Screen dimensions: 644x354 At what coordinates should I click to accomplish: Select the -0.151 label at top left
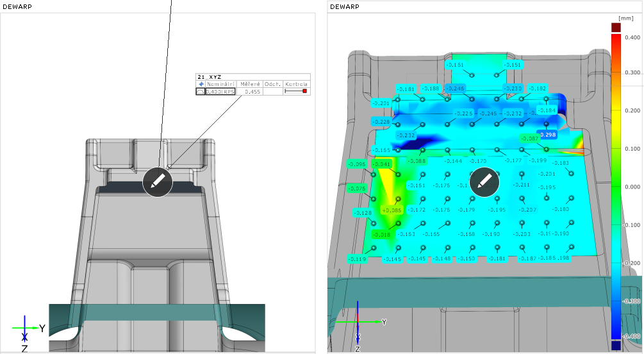[456, 65]
